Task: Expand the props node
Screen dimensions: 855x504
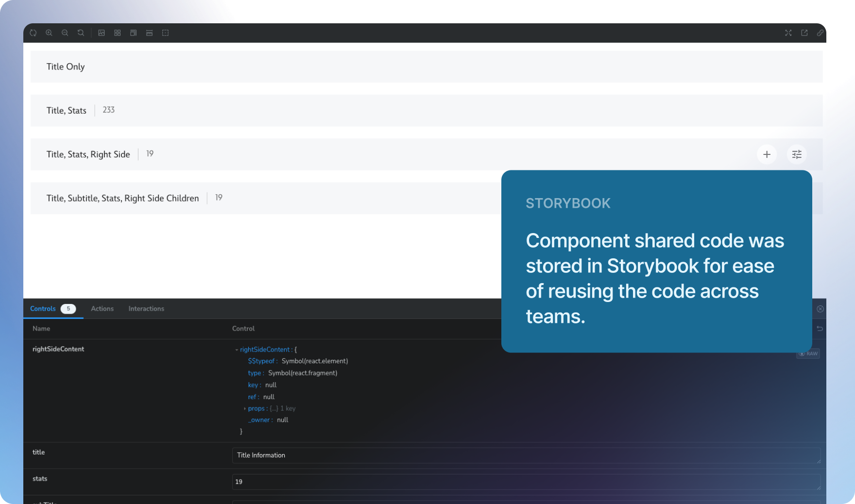Action: (x=245, y=409)
